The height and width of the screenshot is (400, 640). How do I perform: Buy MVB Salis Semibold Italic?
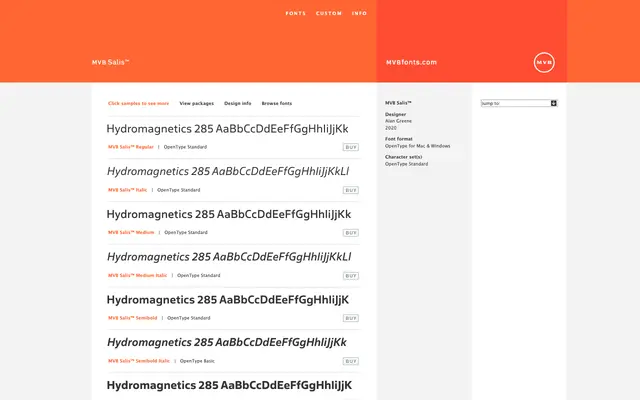pos(351,361)
